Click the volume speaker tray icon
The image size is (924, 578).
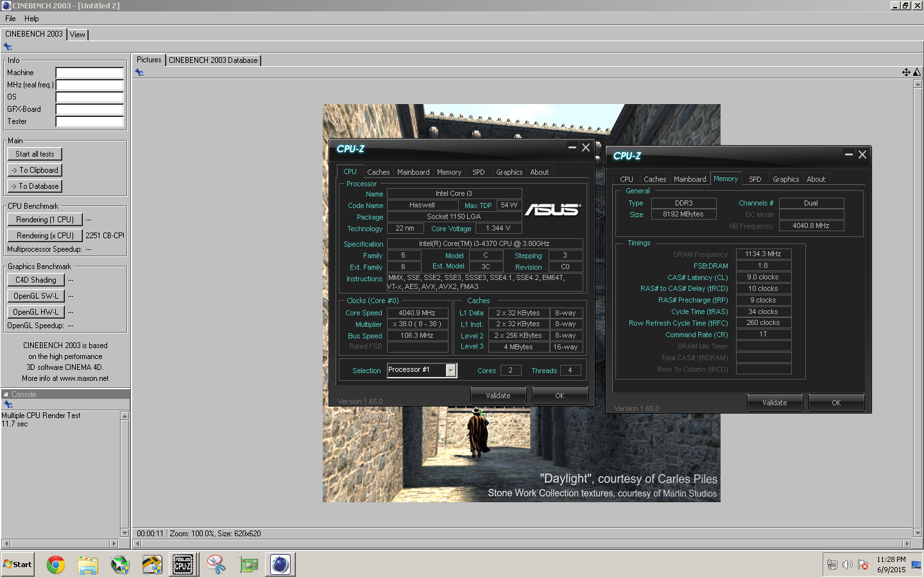[x=848, y=565]
